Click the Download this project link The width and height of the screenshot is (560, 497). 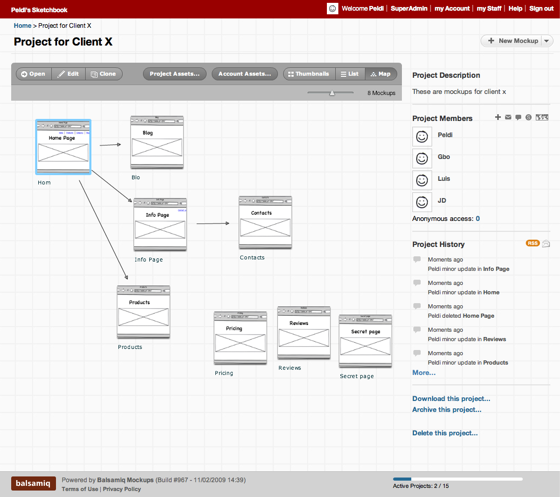click(x=451, y=398)
